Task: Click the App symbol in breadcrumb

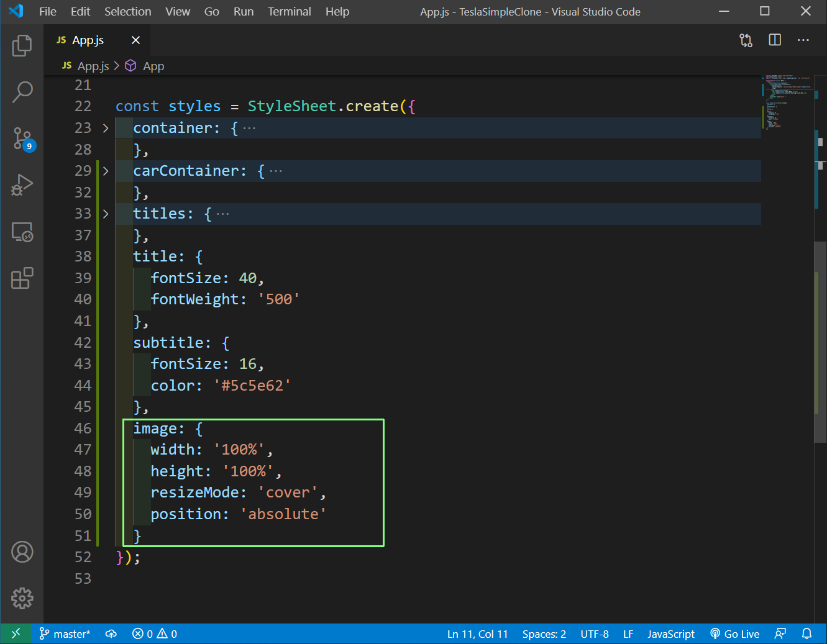Action: [153, 66]
